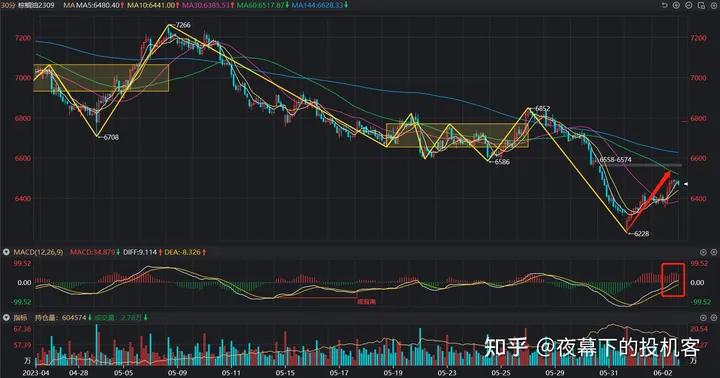Click the MACD panel settings circle icon
The width and height of the screenshot is (720, 378).
pos(703,252)
